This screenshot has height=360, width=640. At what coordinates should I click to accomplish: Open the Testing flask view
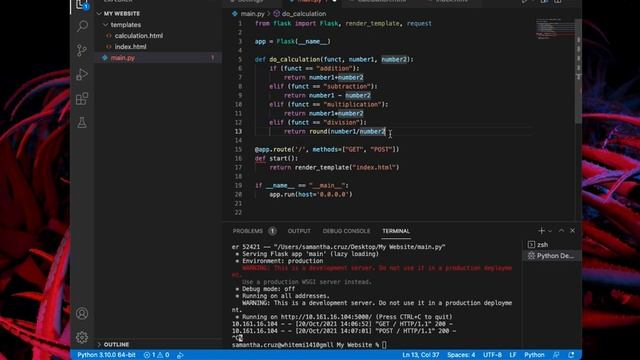[x=82, y=122]
